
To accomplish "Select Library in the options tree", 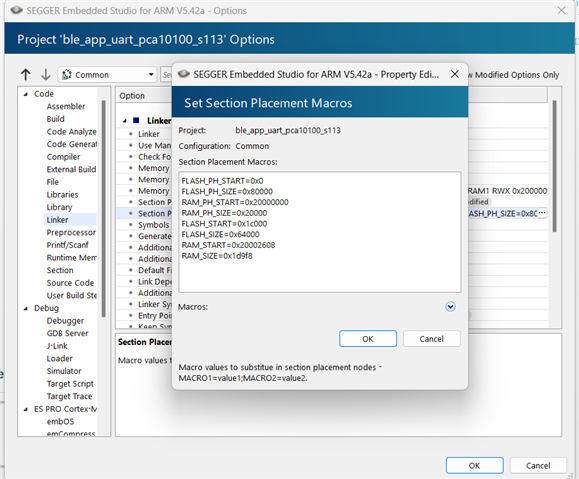I will (x=59, y=207).
